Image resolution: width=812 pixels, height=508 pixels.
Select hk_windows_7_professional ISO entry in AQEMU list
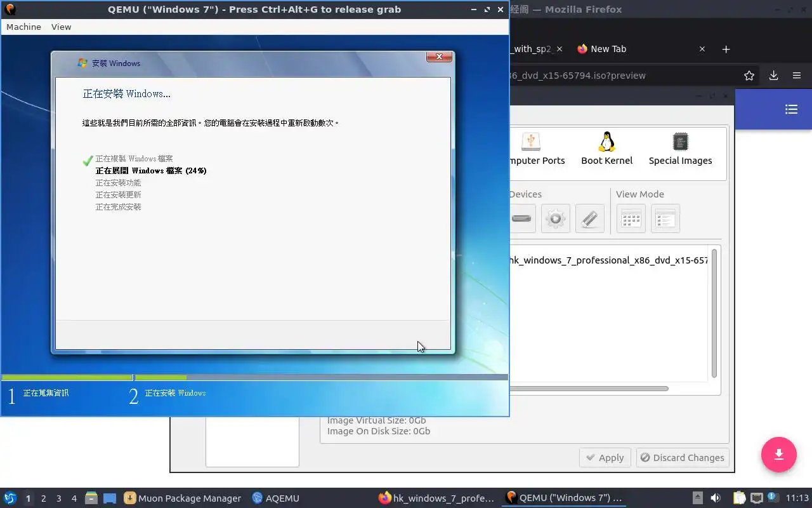point(608,260)
